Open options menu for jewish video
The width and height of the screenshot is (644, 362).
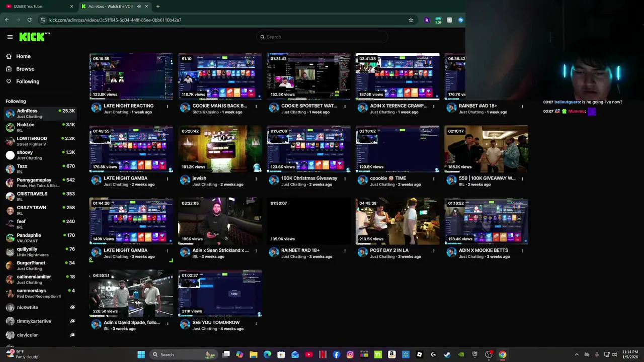pyautogui.click(x=256, y=178)
